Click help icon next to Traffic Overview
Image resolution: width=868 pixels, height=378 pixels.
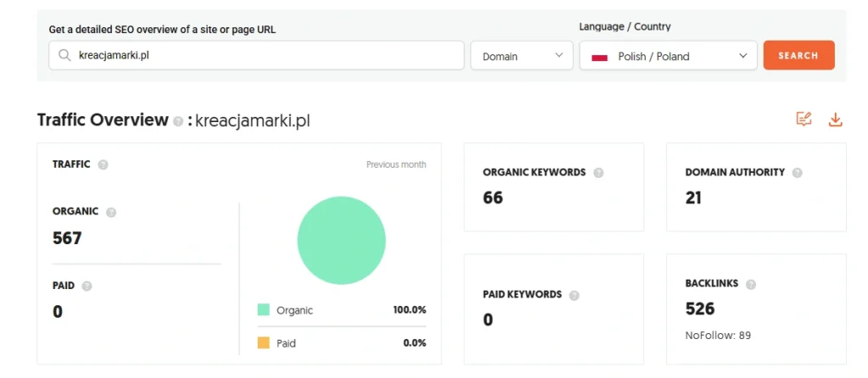[178, 121]
